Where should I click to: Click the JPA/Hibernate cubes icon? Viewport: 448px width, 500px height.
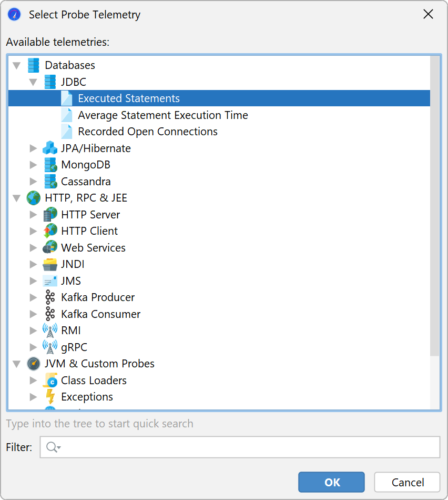coord(50,148)
